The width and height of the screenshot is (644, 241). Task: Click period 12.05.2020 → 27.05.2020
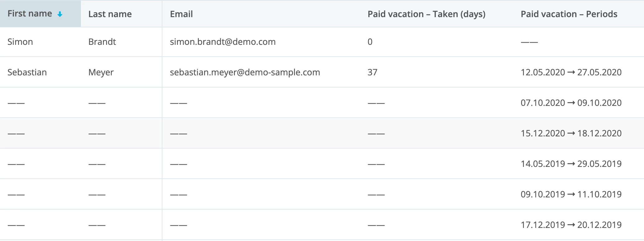[571, 72]
